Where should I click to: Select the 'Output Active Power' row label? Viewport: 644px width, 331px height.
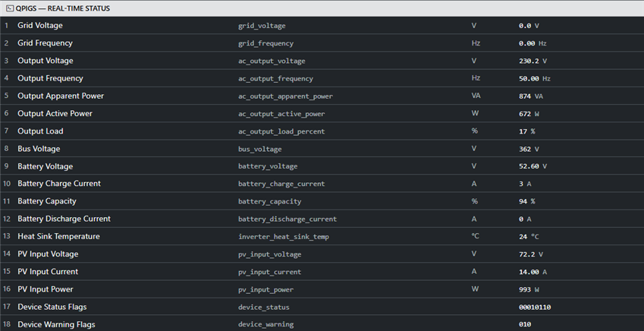click(55, 113)
